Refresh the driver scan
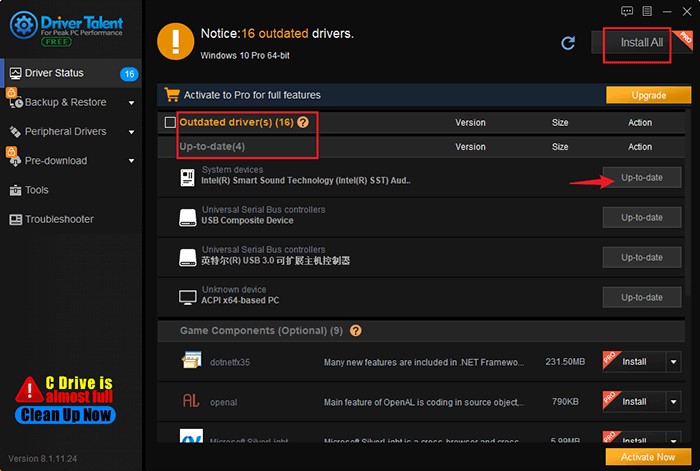The image size is (700, 471). click(x=568, y=43)
